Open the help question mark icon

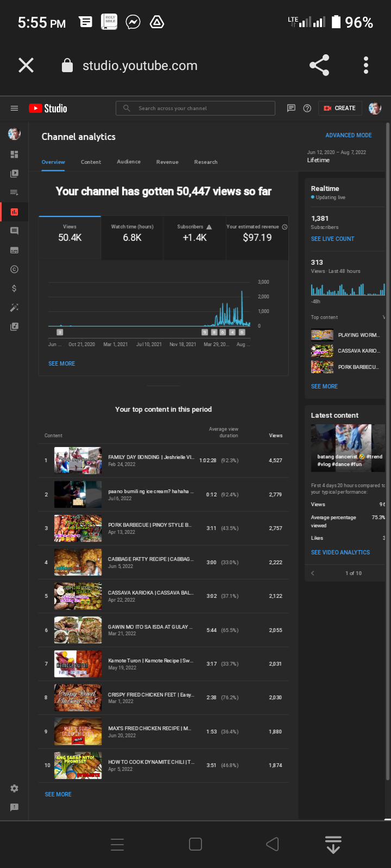(307, 108)
